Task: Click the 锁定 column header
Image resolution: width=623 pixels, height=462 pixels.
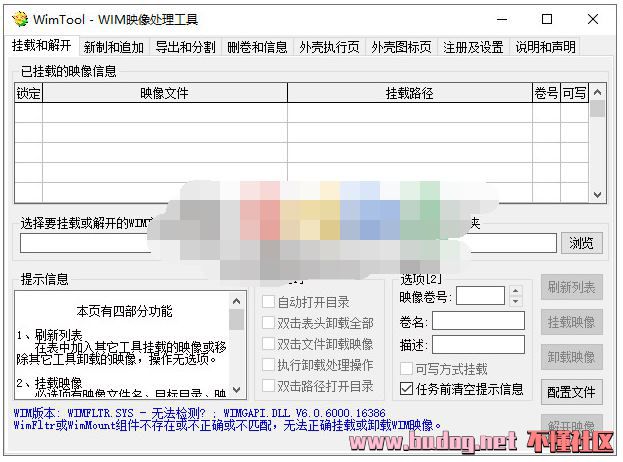Action: tap(28, 93)
